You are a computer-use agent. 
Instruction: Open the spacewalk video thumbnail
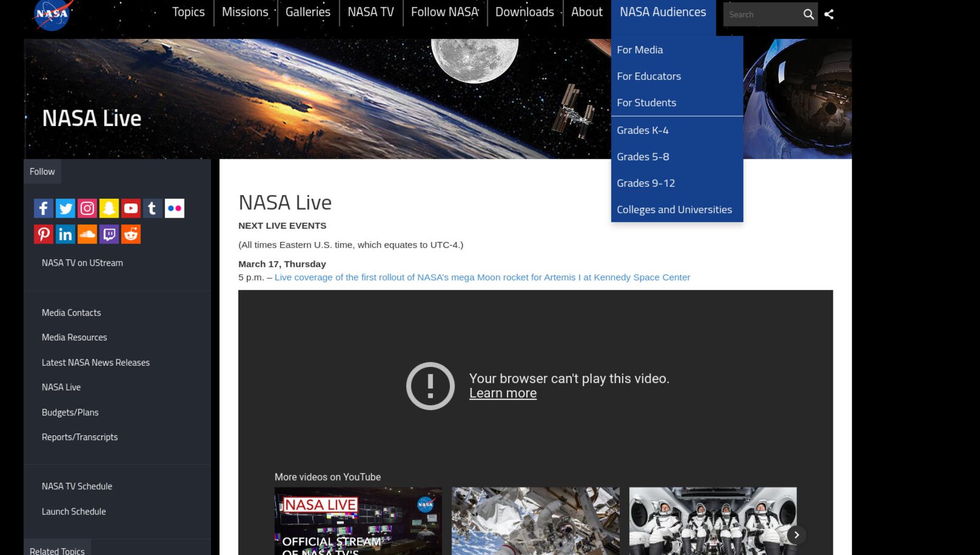(535, 521)
